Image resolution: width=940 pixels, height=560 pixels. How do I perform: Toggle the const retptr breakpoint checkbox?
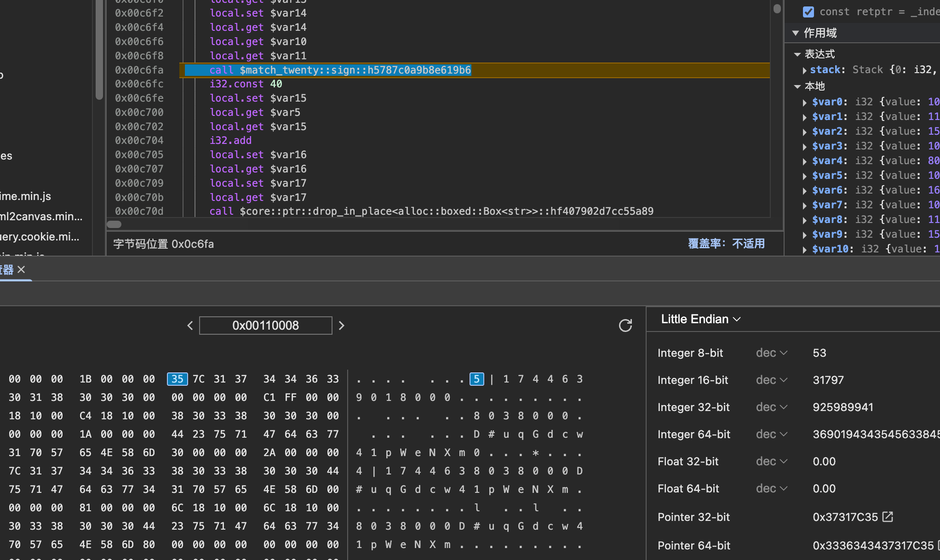click(x=808, y=12)
